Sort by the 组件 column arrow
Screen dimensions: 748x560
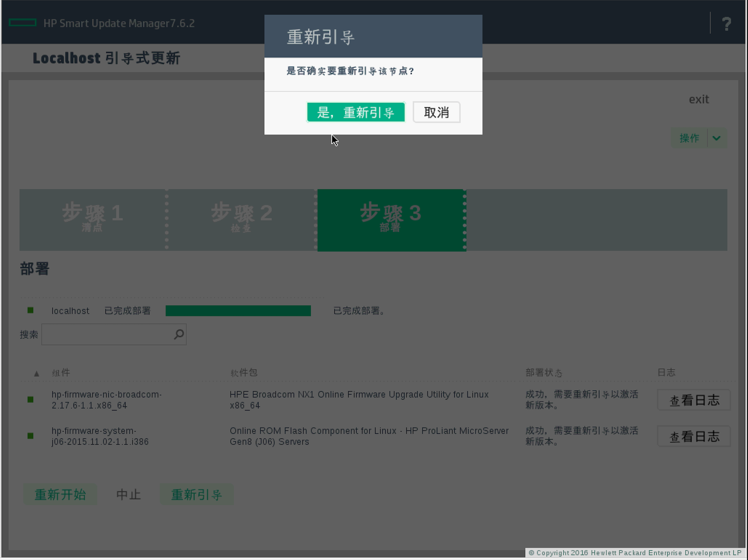pyautogui.click(x=37, y=373)
